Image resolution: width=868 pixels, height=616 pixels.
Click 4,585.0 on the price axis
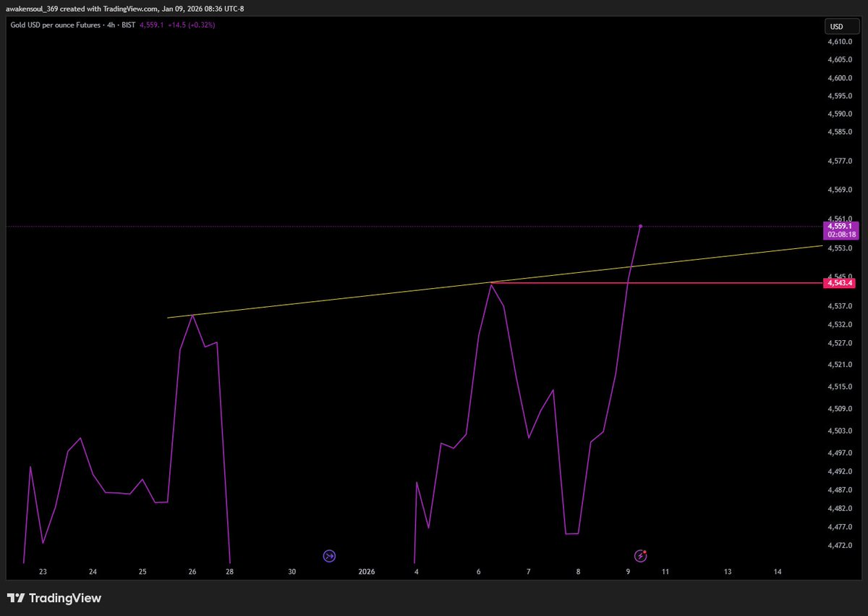pos(841,132)
